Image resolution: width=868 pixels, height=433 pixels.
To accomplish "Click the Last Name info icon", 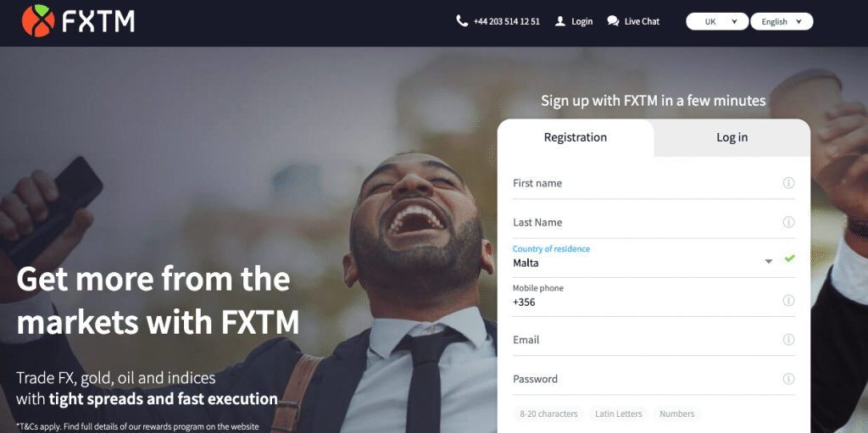I will point(788,222).
